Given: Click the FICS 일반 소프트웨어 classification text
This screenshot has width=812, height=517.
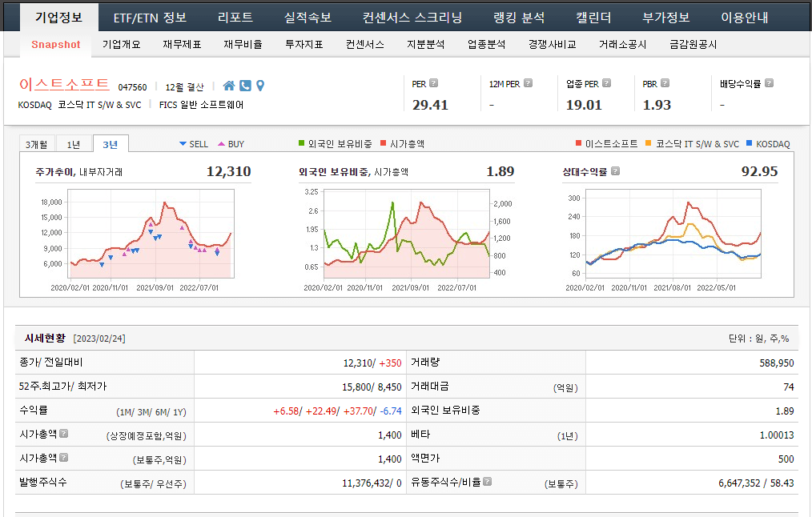Looking at the screenshot, I should pyautogui.click(x=201, y=105).
